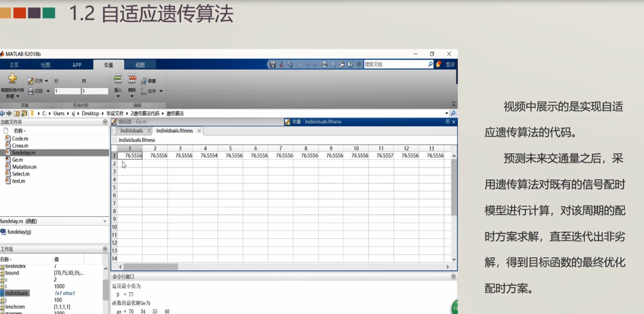Click the New from Selection plus icon
Image resolution: width=644 pixels, height=314 pixels.
(x=12, y=79)
